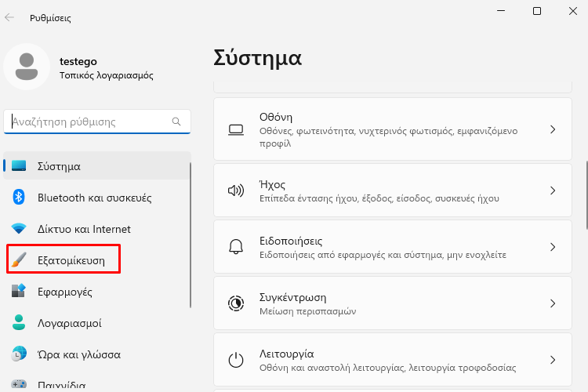The width and height of the screenshot is (588, 392).
Task: Open Δίκτυο και Internet section
Action: (97, 229)
